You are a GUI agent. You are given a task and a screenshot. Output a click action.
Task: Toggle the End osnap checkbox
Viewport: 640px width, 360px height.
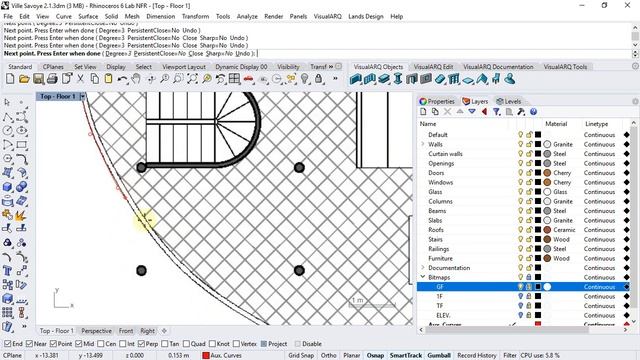point(7,344)
